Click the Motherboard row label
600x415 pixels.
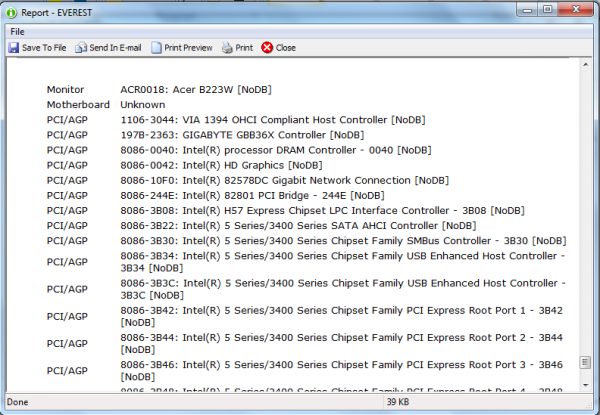pos(78,104)
